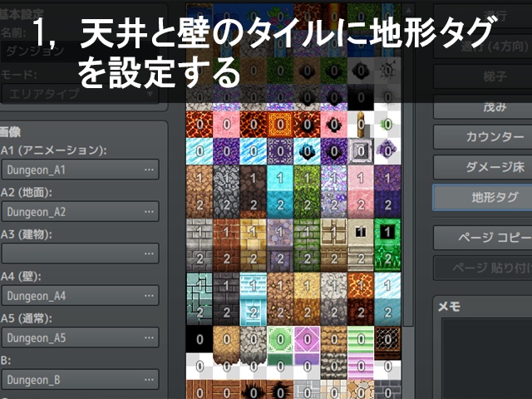Open the エリアタイプ mode dropdown
532x399 pixels.
(x=80, y=94)
